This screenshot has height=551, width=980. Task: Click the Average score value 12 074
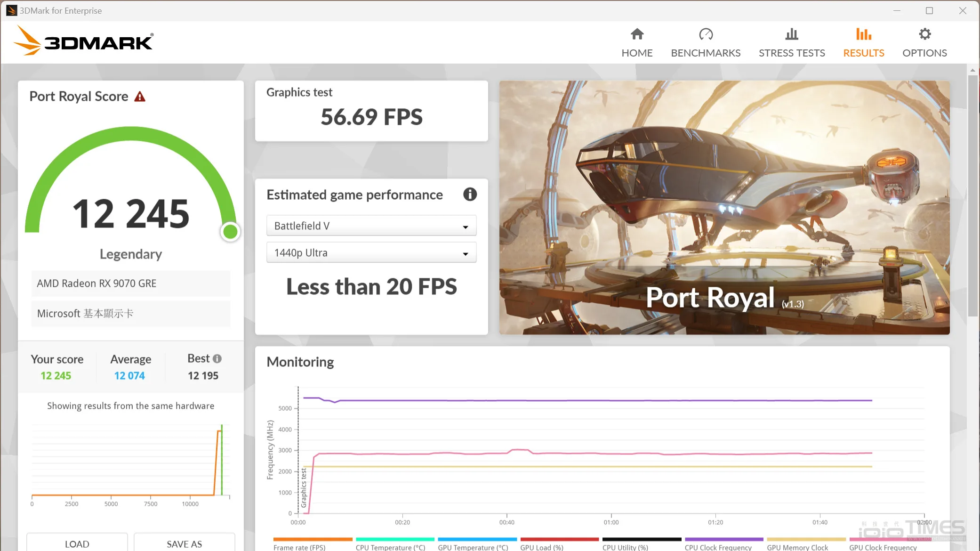129,376
